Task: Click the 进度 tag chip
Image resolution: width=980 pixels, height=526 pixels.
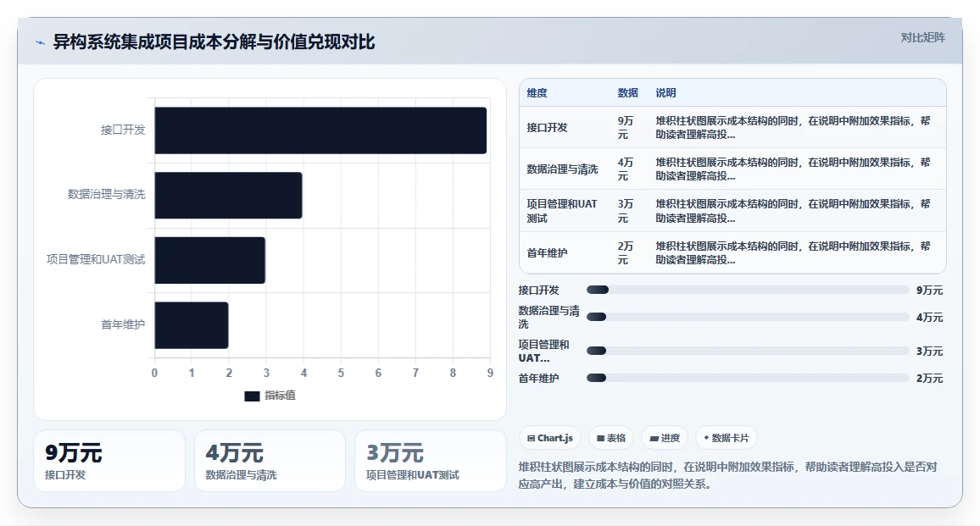Action: click(x=665, y=438)
